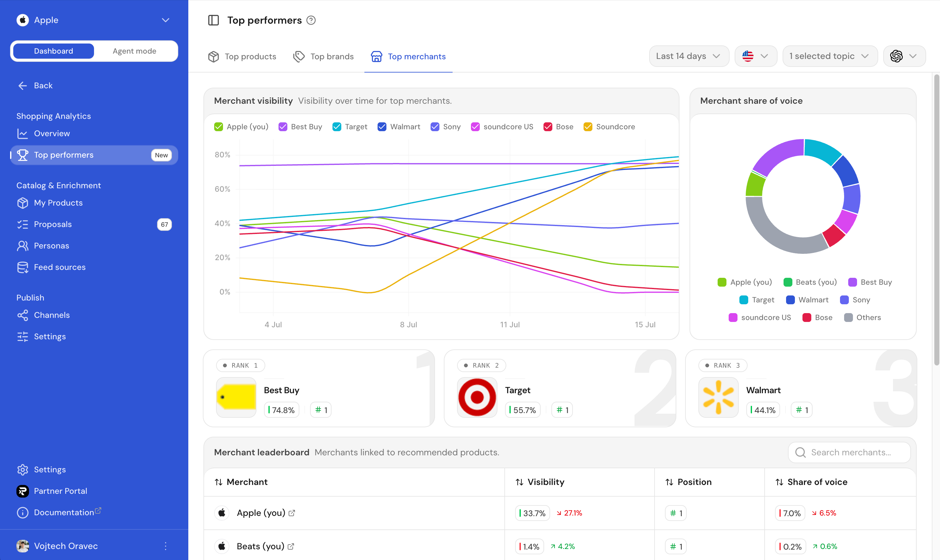Select the Top merchants tab

pyautogui.click(x=408, y=57)
